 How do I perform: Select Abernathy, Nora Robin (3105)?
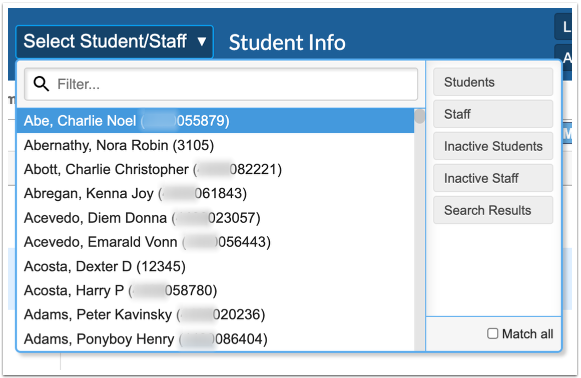215,145
